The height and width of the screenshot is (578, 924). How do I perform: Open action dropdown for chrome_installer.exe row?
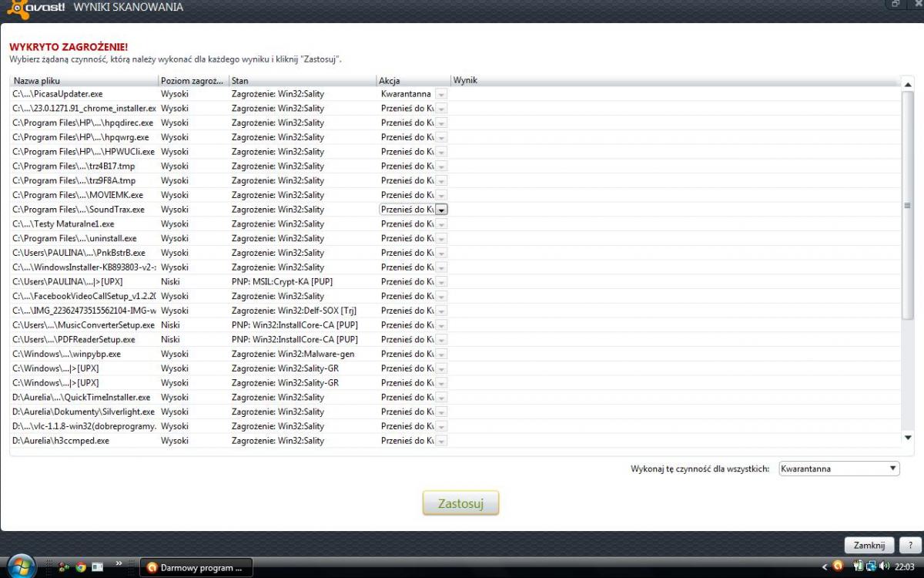pos(441,109)
